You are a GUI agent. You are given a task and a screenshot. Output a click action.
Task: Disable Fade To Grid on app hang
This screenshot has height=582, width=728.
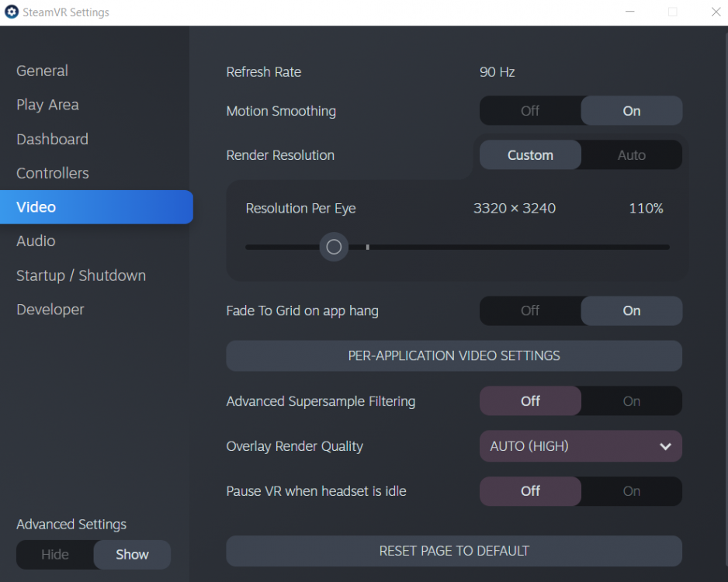[x=530, y=310]
